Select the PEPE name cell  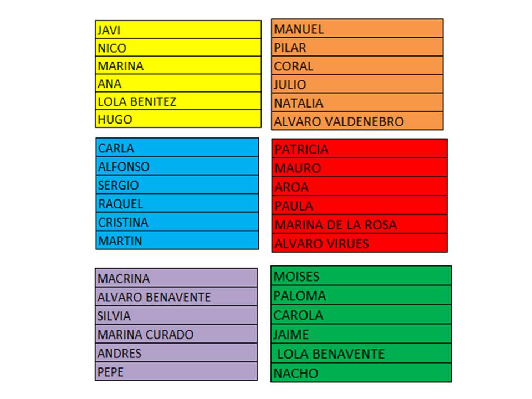176,371
